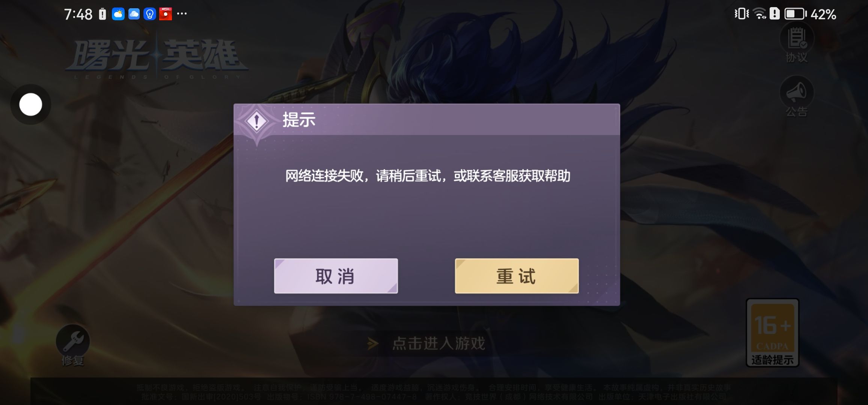868x405 pixels.
Task: Tap the white floating assistive ball
Action: click(x=30, y=104)
